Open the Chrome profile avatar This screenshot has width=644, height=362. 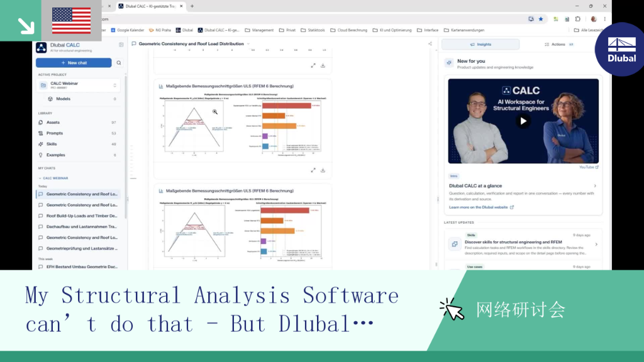click(x=594, y=19)
